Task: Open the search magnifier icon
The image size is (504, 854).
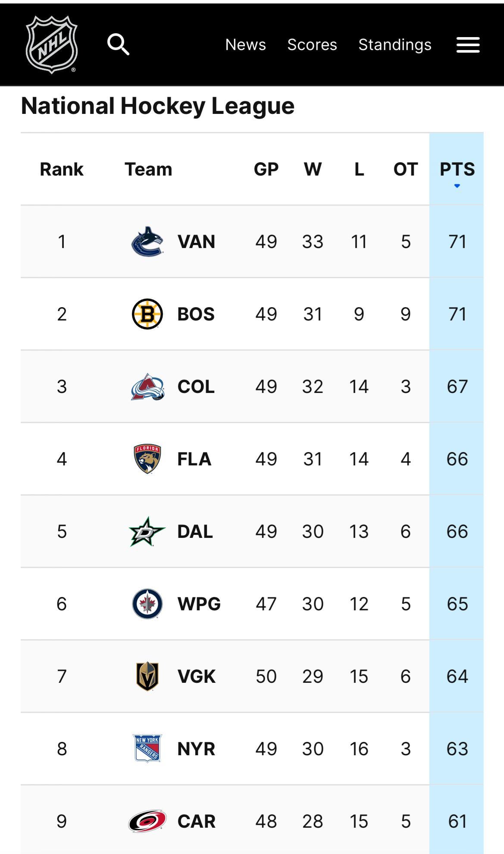Action: point(118,44)
